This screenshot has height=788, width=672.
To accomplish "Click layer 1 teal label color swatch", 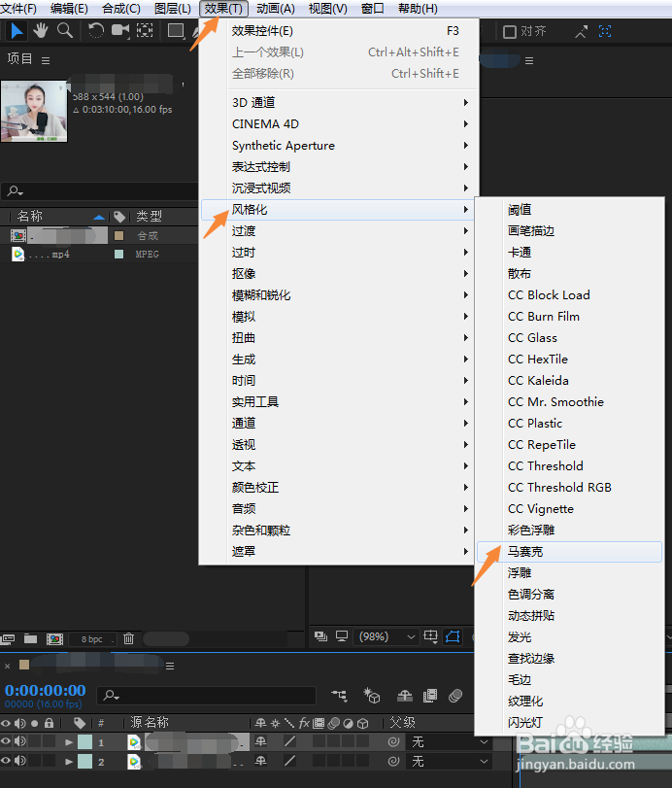I will tap(84, 741).
